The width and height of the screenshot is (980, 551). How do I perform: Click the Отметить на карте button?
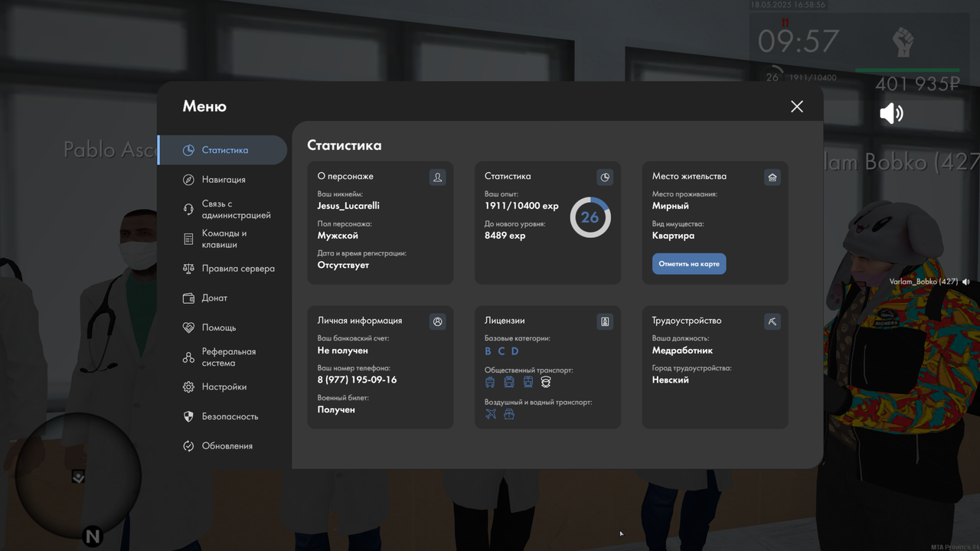click(x=689, y=264)
